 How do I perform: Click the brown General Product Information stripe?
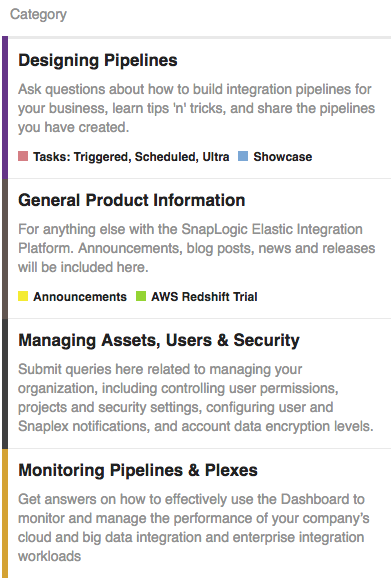[5, 249]
